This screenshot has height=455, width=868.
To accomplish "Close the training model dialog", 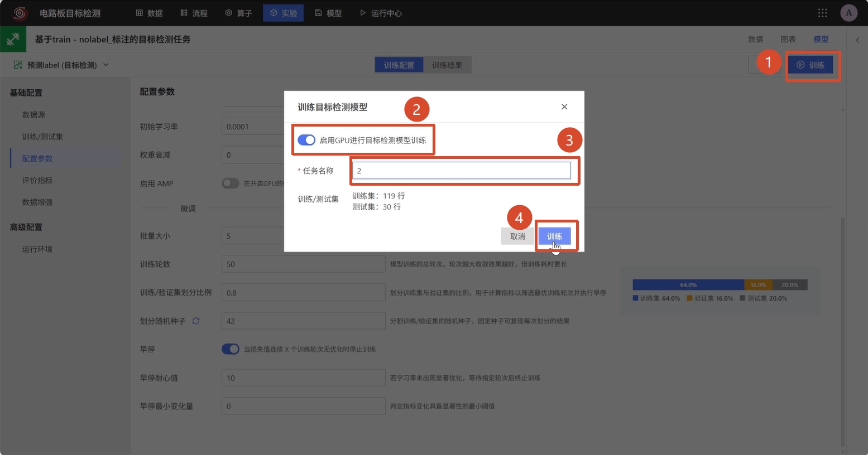I will (564, 107).
